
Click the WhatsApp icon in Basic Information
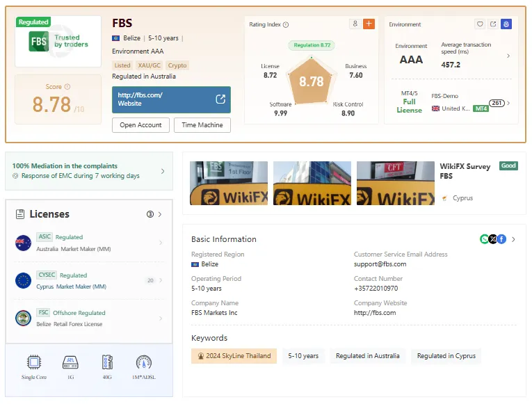tap(484, 239)
